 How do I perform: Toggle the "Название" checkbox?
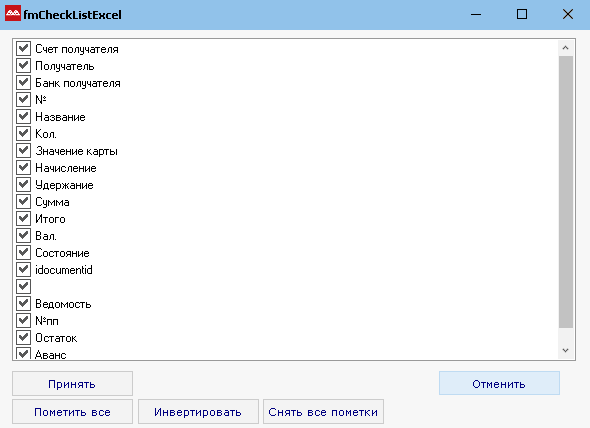coord(23,116)
